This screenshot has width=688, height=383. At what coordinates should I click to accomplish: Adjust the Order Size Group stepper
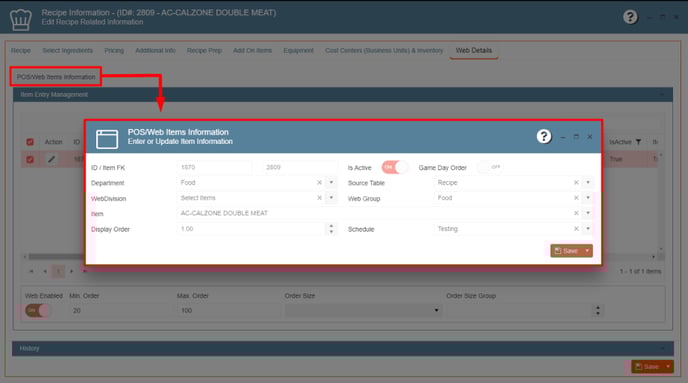pos(598,311)
